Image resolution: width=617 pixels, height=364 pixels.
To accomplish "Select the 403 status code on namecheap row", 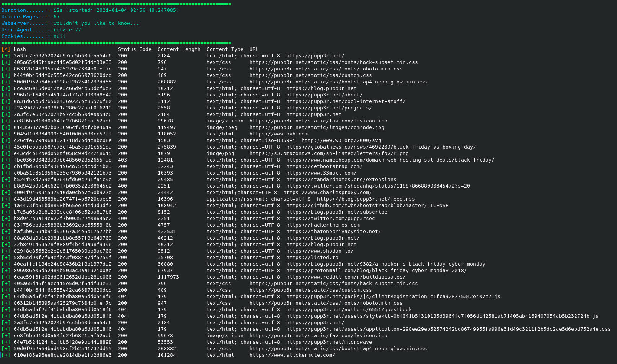I will [x=122, y=160].
